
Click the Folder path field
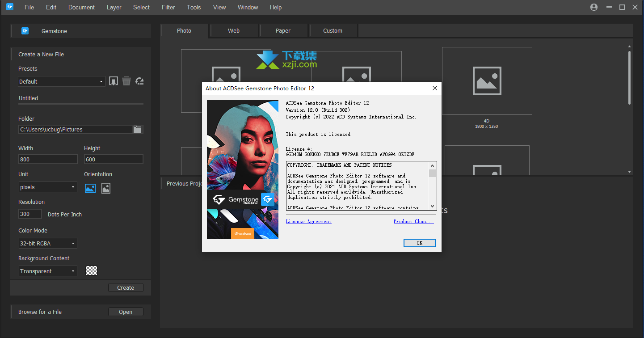coord(76,129)
